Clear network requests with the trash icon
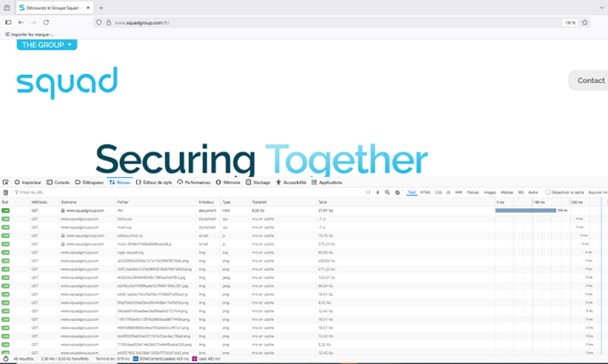608x364 pixels. (x=5, y=192)
